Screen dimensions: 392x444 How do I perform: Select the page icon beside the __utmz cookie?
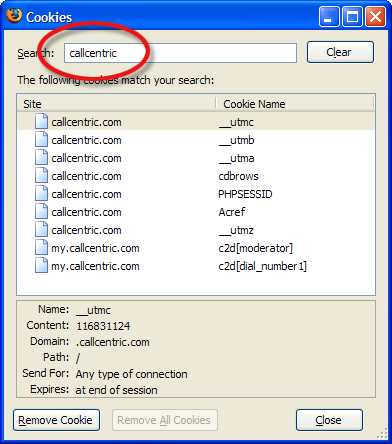click(41, 229)
